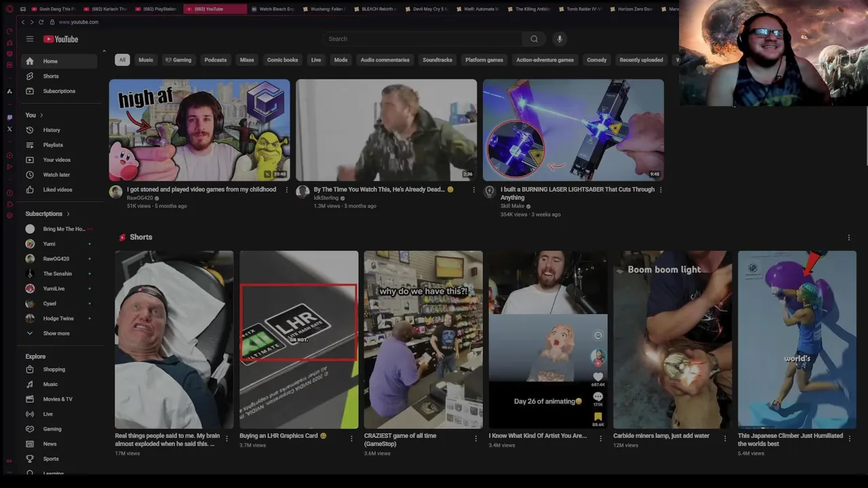Open Sports under Explore
868x488 pixels.
tap(59, 459)
